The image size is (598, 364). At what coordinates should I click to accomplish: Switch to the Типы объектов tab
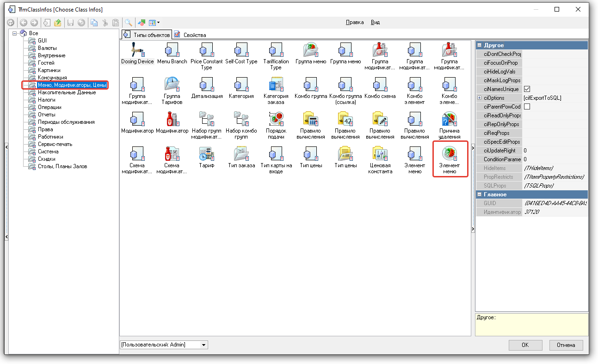click(147, 35)
